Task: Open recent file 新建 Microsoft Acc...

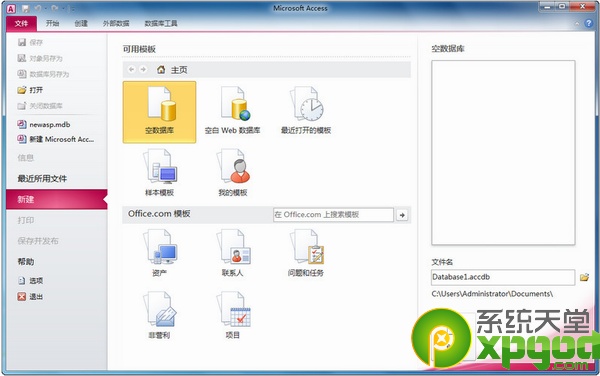Action: [56, 139]
